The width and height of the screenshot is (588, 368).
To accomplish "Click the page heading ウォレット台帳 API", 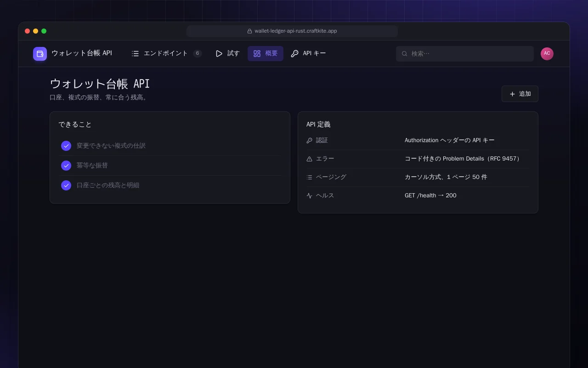I will click(x=100, y=84).
